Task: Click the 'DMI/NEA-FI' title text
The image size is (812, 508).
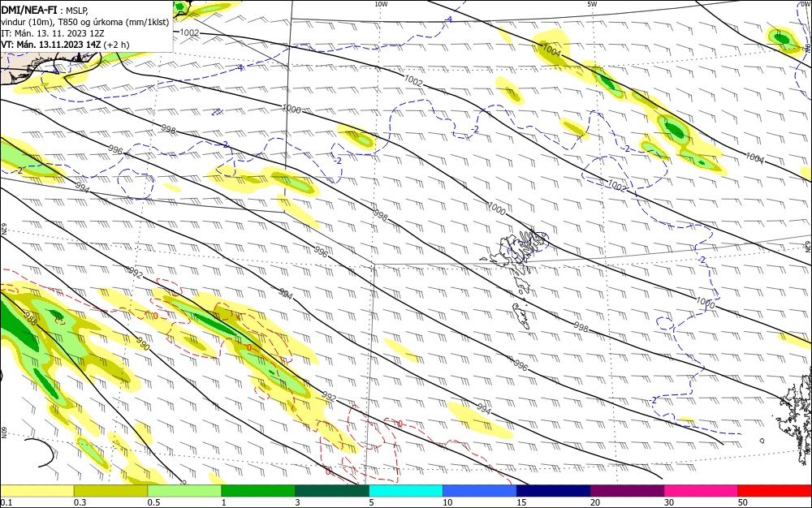Action: pos(29,10)
